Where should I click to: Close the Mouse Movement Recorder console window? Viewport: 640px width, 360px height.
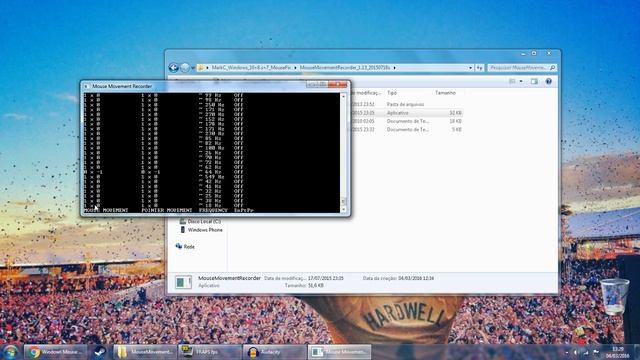[338, 84]
